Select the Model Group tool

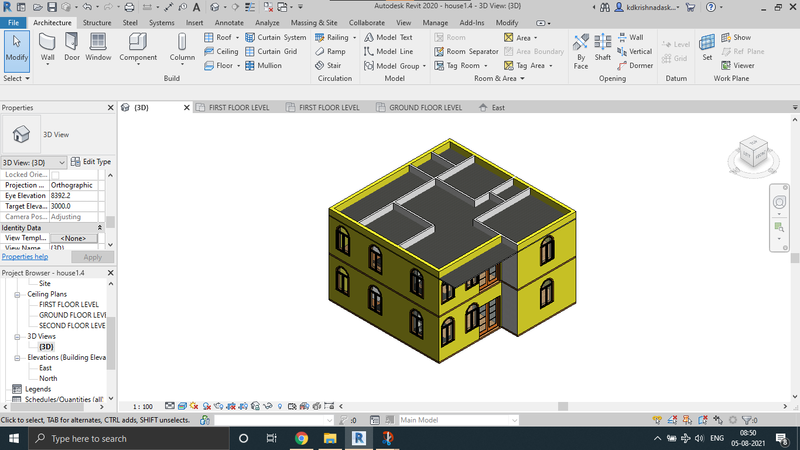coord(391,66)
